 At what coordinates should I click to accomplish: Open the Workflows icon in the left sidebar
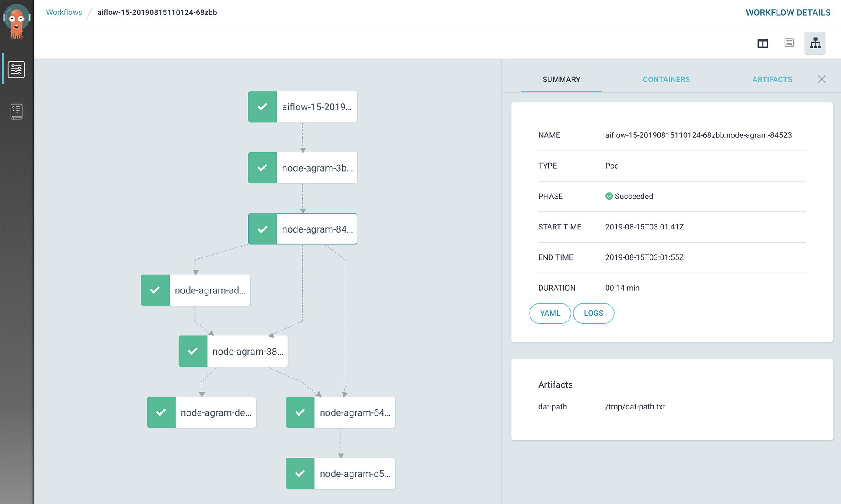click(16, 69)
